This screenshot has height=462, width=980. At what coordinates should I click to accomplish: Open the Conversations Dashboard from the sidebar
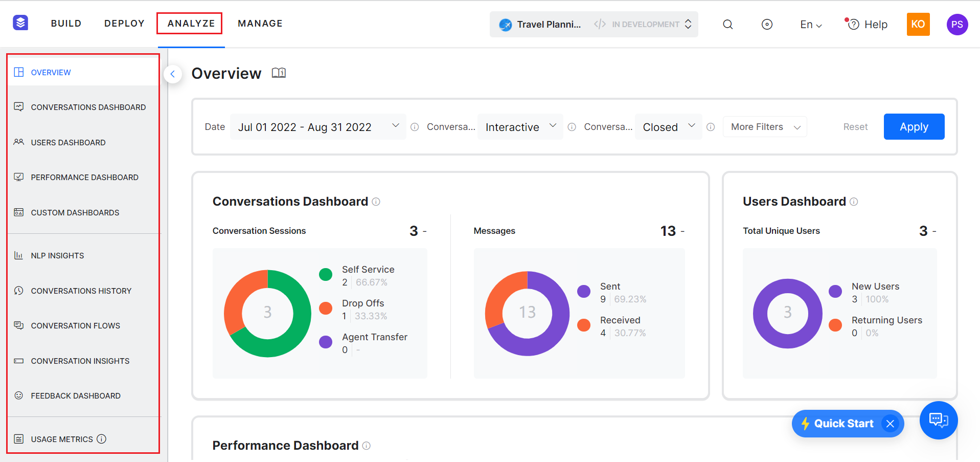click(x=88, y=107)
